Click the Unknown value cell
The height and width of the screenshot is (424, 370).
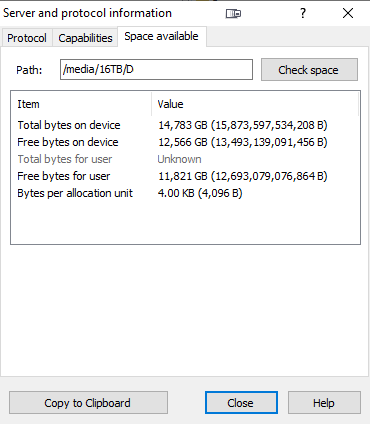tap(179, 159)
